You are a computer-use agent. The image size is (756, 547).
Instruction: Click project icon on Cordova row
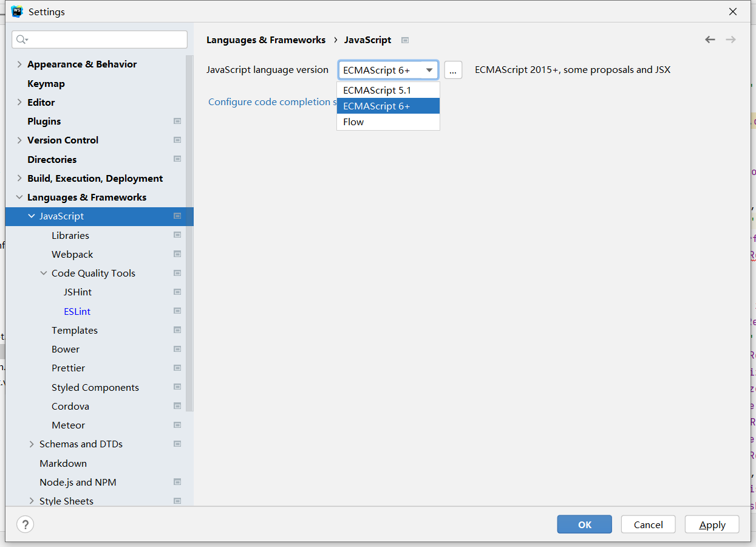tap(177, 406)
